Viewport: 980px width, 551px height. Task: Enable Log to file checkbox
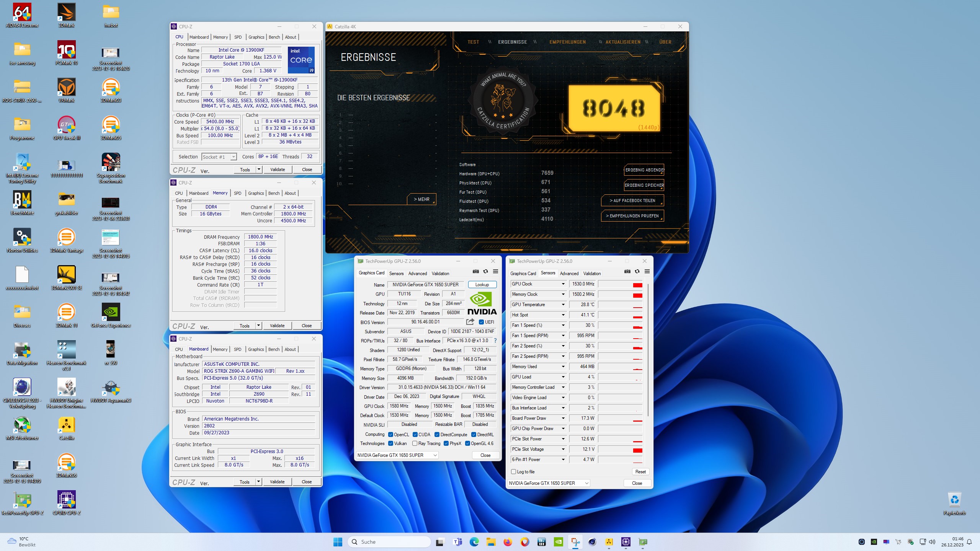point(514,472)
